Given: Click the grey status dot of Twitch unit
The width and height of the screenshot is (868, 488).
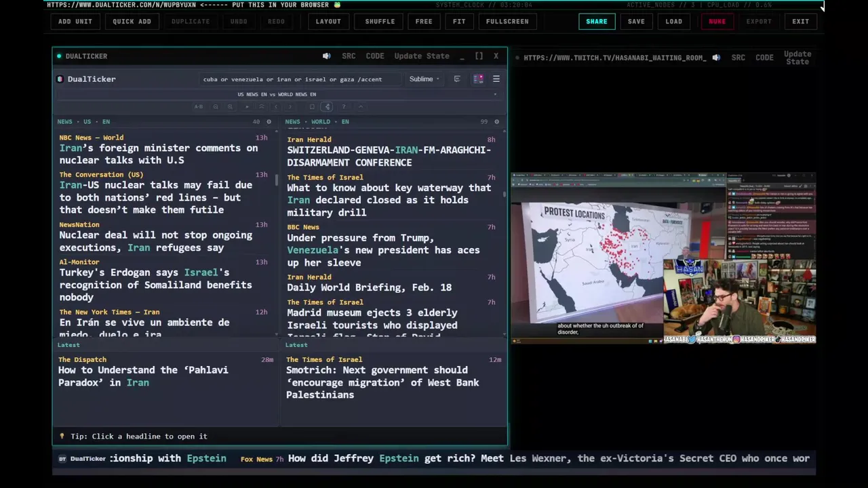Looking at the screenshot, I should tap(517, 58).
